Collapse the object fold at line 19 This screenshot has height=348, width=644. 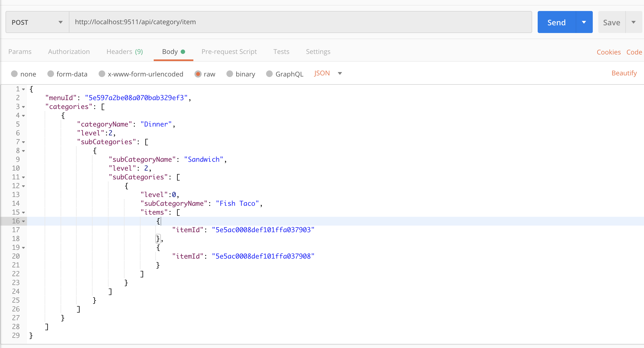coord(24,248)
